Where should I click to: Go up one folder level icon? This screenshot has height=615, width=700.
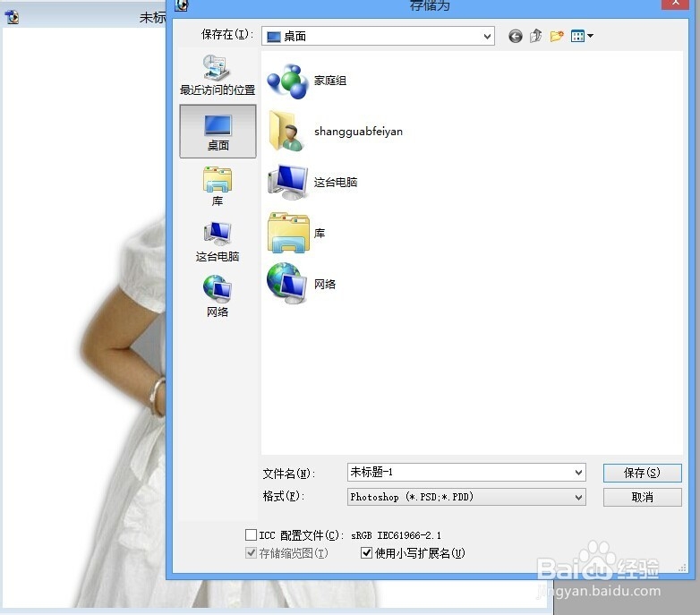click(535, 36)
